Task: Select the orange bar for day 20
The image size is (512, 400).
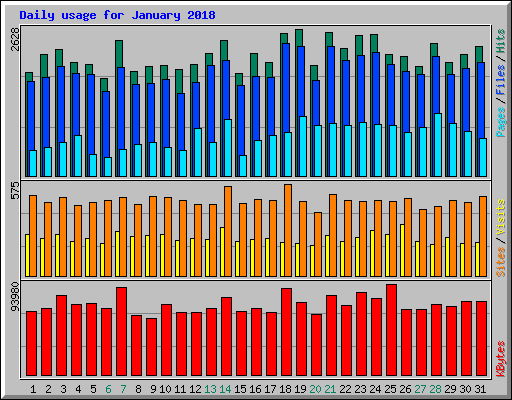Action: pos(318,245)
